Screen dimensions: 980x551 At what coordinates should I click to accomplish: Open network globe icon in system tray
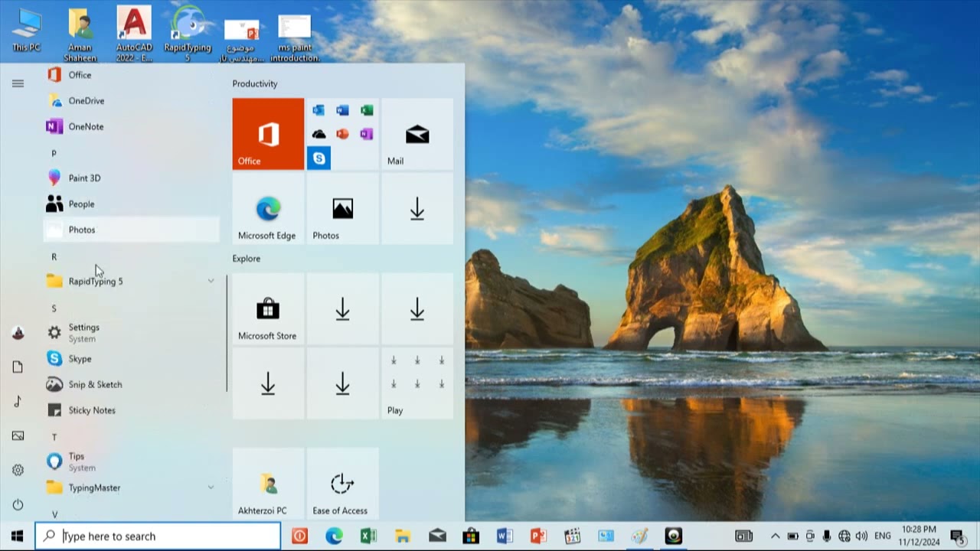[844, 536]
